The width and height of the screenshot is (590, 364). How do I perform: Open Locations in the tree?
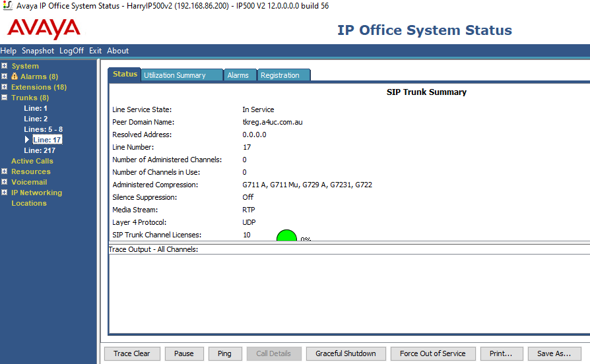coord(29,203)
